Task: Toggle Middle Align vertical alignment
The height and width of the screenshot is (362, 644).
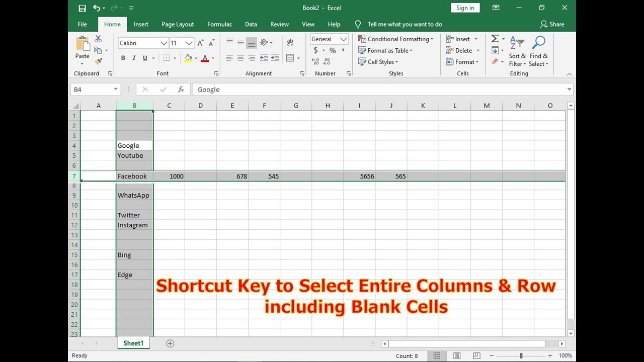Action: coord(240,43)
